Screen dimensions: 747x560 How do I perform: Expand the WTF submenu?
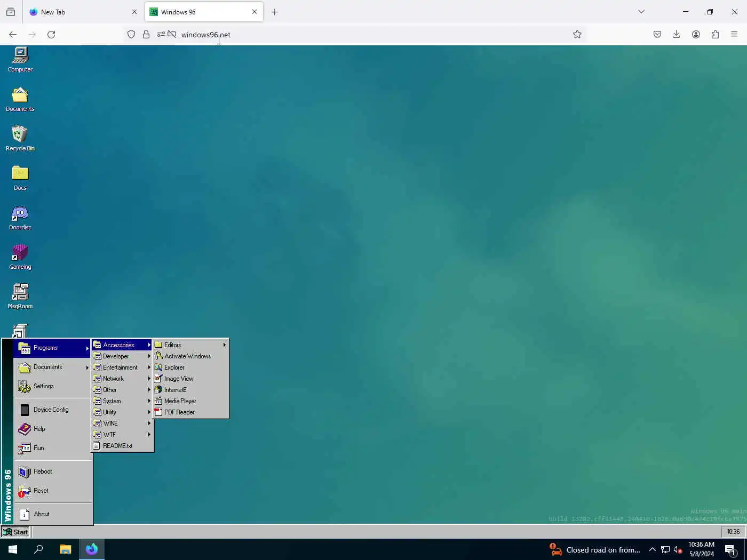point(122,435)
